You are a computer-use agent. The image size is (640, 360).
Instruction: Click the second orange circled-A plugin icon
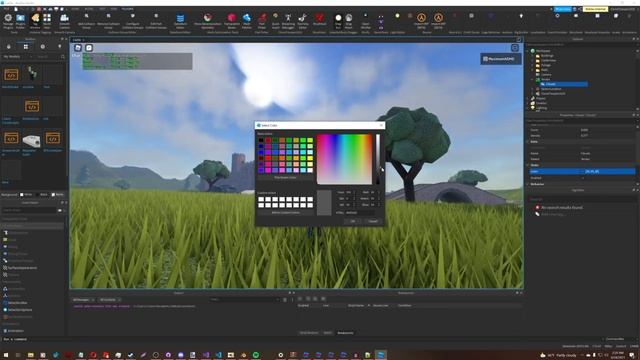click(438, 19)
